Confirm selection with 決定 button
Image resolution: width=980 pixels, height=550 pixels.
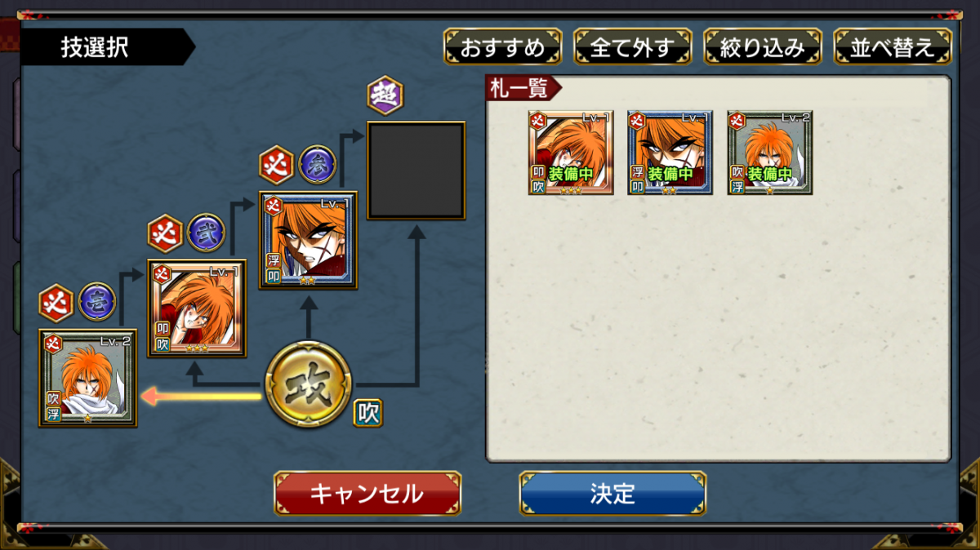click(x=612, y=493)
